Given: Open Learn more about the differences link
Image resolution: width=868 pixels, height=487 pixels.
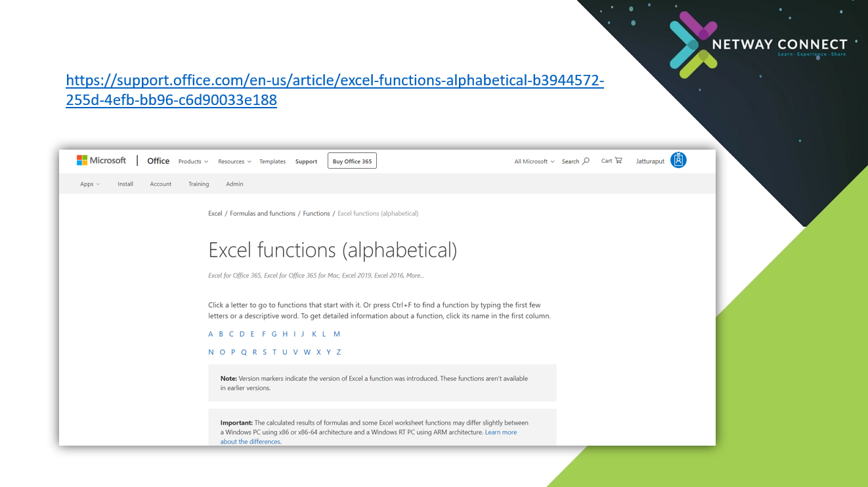Looking at the screenshot, I should pos(500,433).
